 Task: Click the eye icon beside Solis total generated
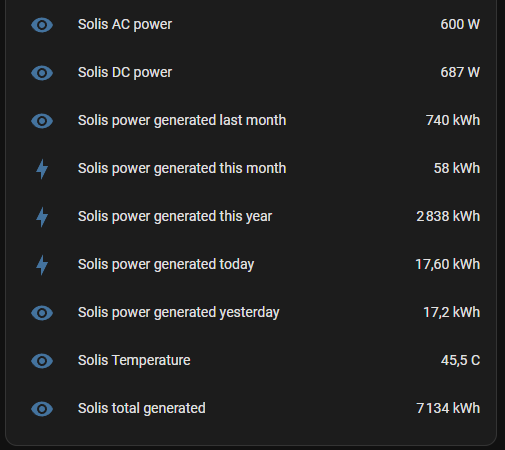point(42,409)
